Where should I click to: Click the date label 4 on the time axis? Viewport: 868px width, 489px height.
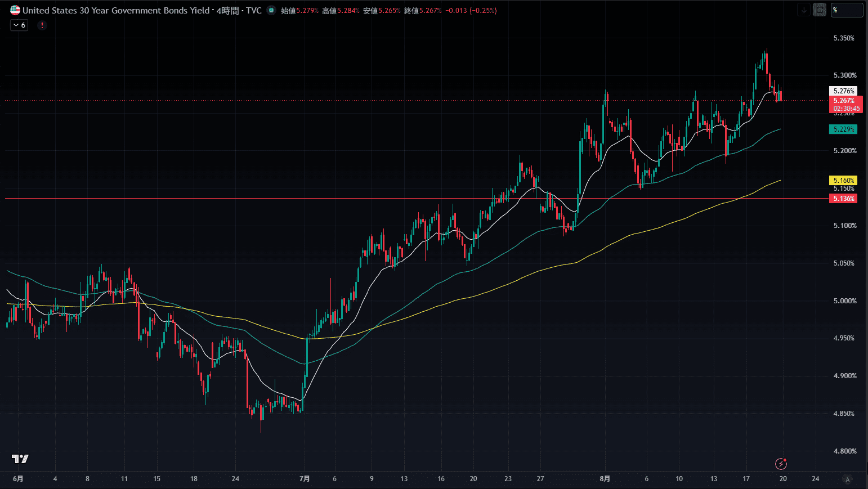pos(55,479)
